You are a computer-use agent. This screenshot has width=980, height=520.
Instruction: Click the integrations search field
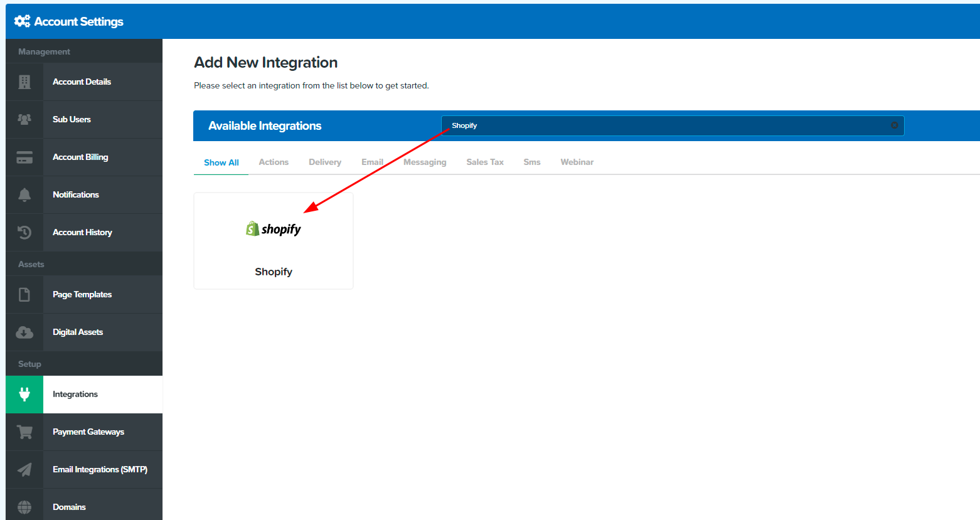[x=673, y=125]
